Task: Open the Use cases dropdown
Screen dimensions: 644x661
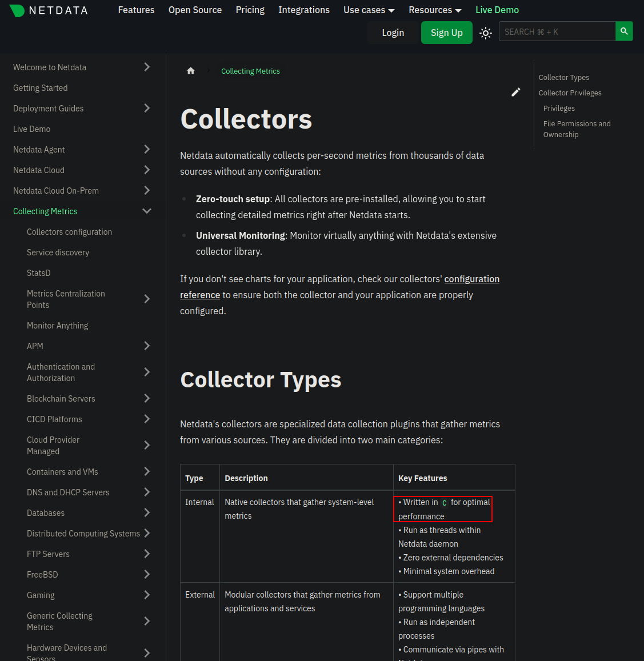Action: click(x=369, y=10)
